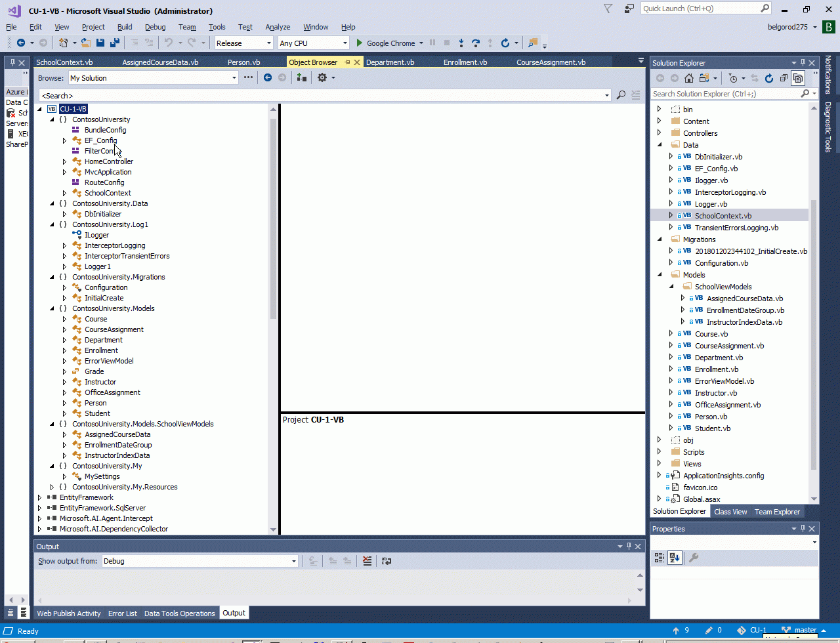Expand the EntityFramework assembly node

(x=40, y=497)
